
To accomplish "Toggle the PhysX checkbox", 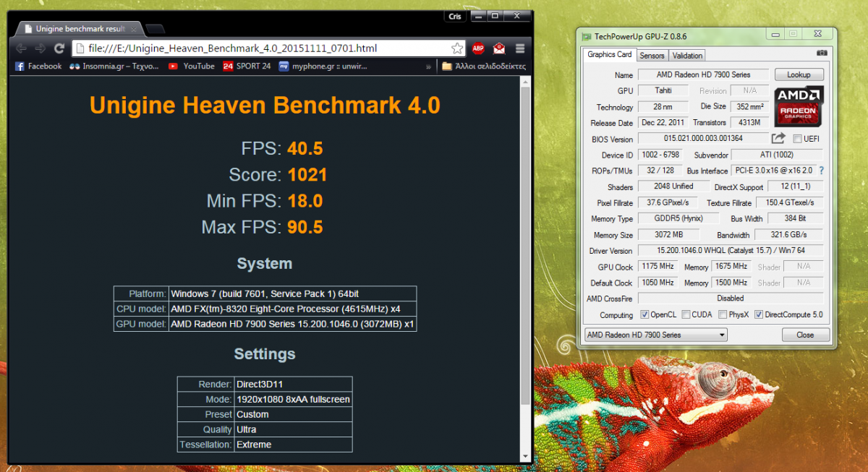I will tap(723, 315).
